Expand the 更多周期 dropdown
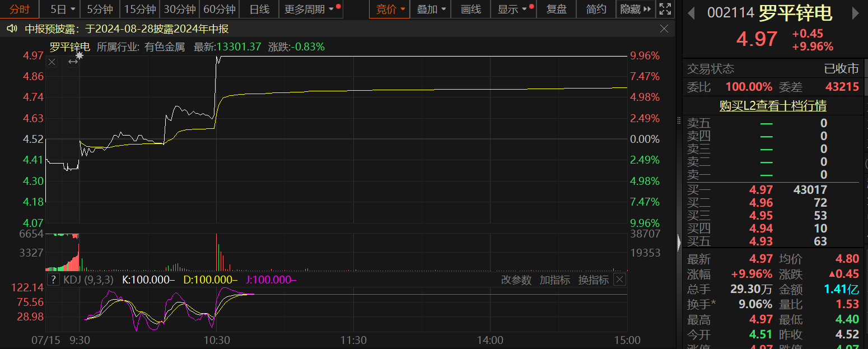 coord(309,9)
